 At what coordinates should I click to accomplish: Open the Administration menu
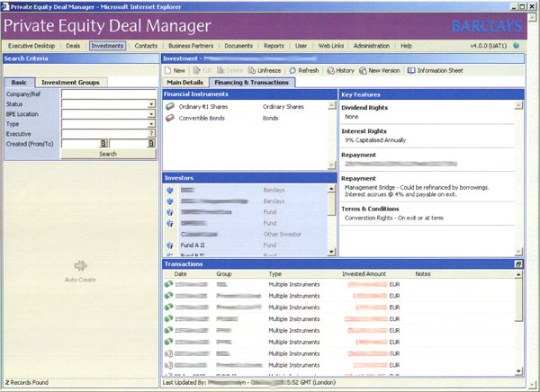[372, 46]
